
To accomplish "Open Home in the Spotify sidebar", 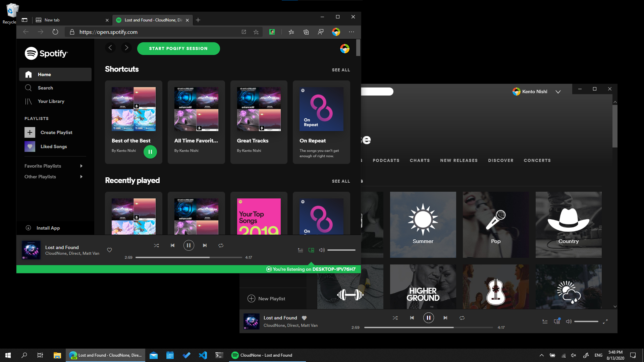I will click(x=55, y=74).
